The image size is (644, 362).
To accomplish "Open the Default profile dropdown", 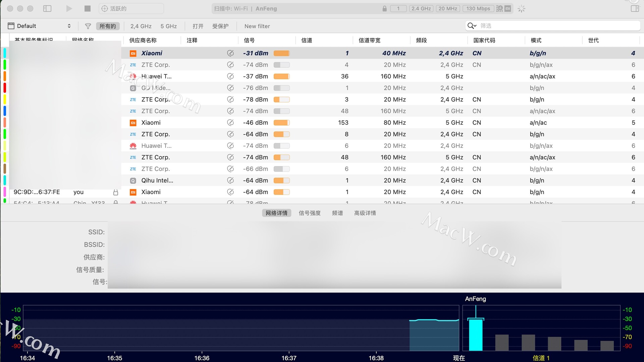I will click(40, 26).
